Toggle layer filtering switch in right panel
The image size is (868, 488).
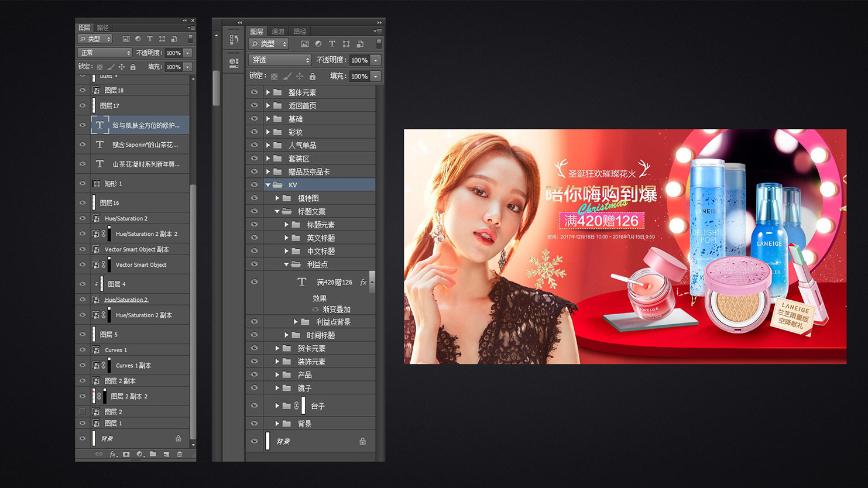tap(379, 44)
